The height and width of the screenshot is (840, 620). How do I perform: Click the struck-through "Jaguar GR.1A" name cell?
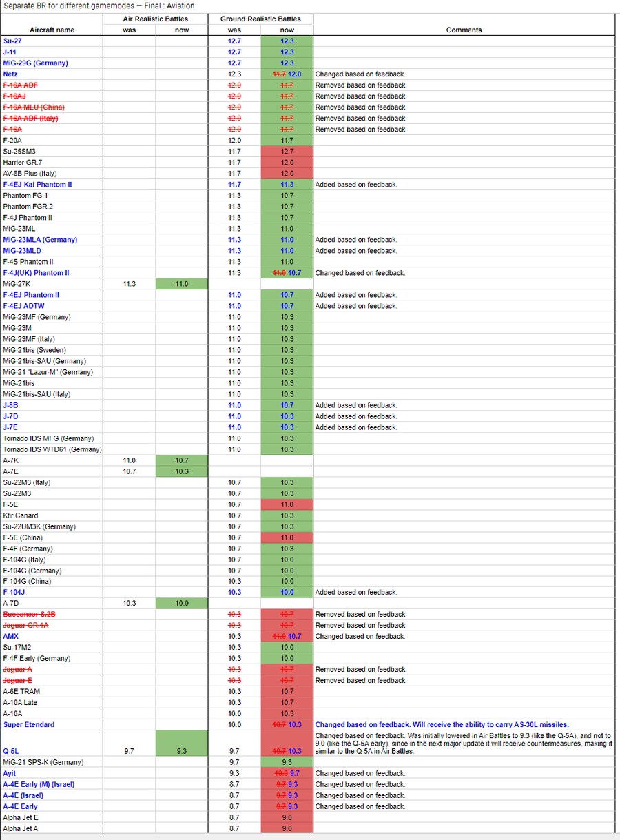[x=52, y=626]
